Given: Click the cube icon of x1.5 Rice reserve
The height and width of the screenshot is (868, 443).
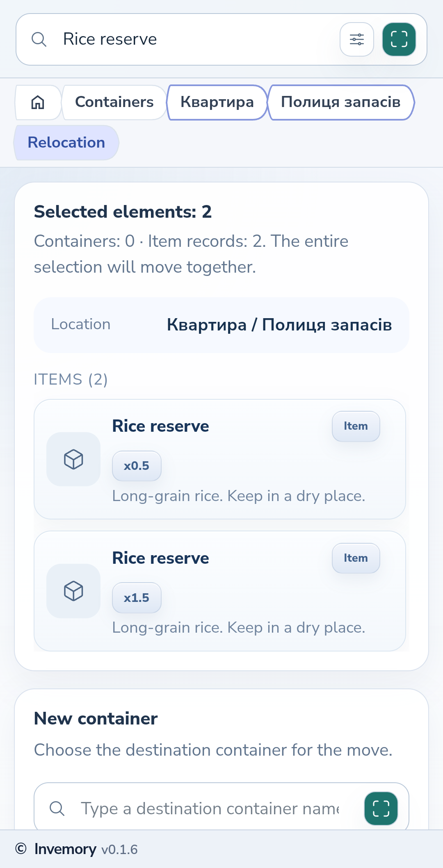Looking at the screenshot, I should [x=73, y=591].
